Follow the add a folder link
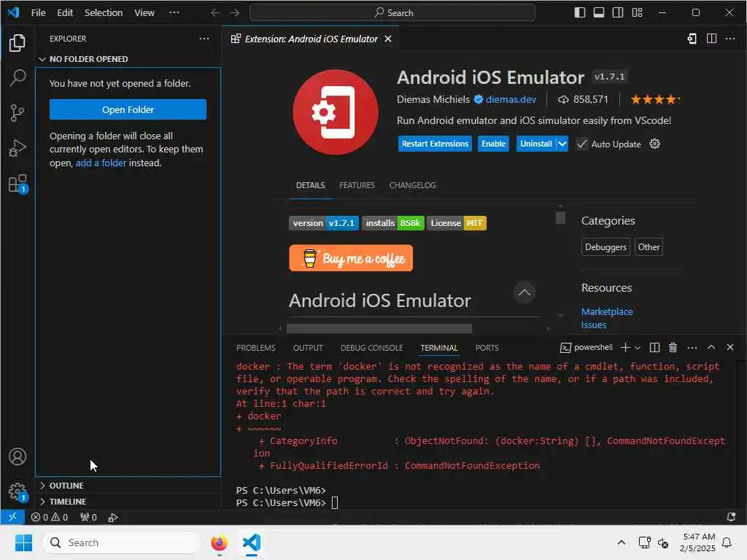The image size is (747, 560). click(101, 163)
